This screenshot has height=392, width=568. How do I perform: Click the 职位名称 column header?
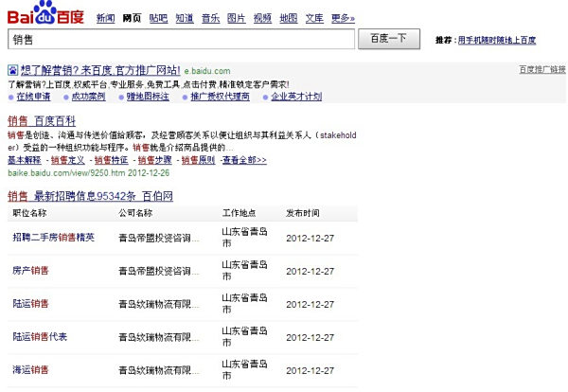pos(29,213)
